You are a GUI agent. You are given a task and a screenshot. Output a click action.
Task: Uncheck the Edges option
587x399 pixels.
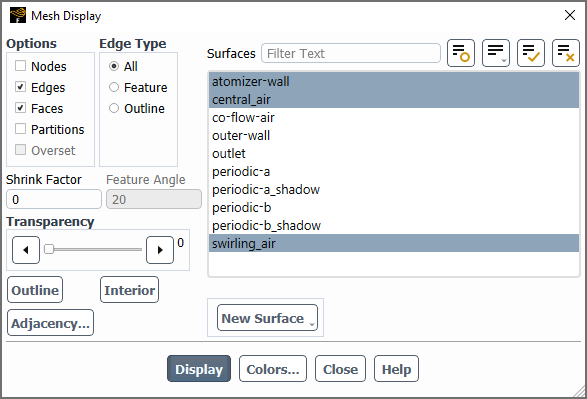(x=20, y=87)
